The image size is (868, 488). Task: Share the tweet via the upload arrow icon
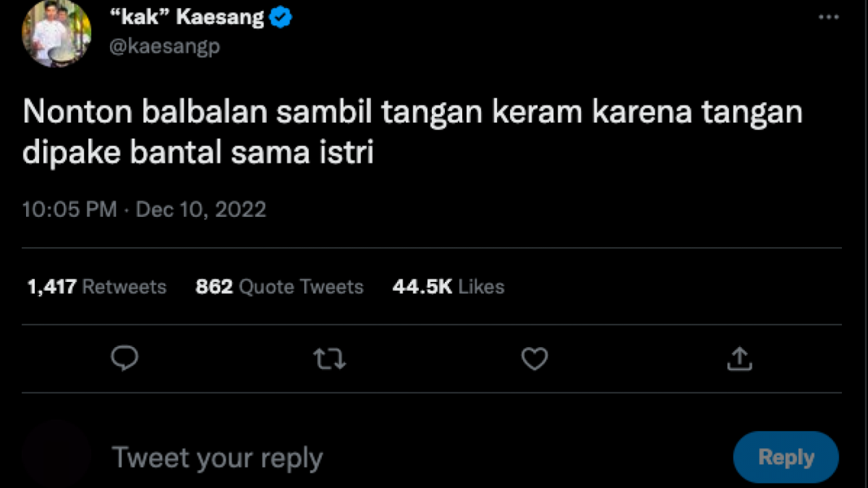739,359
